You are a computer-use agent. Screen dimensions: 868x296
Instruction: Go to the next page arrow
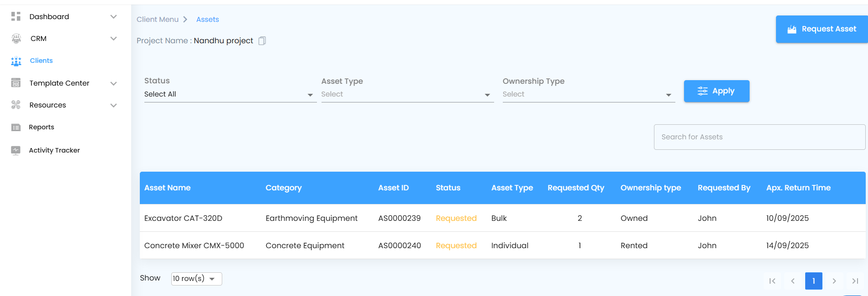coord(834,281)
